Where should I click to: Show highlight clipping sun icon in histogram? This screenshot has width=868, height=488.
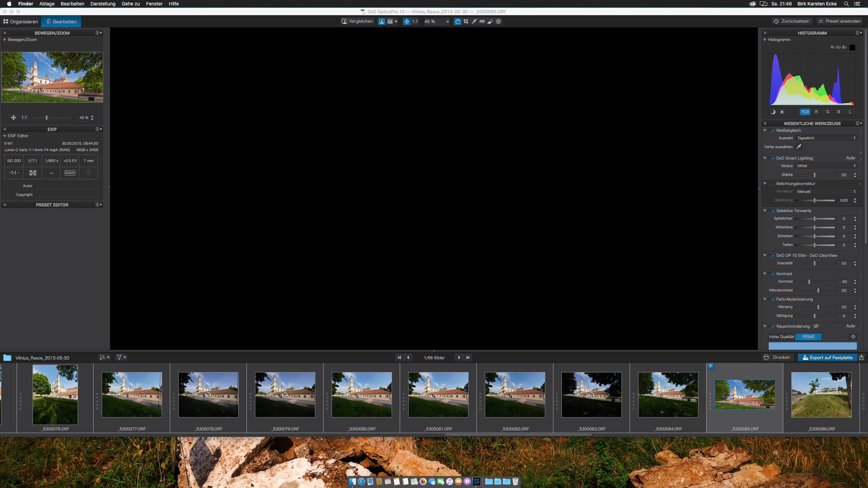782,112
